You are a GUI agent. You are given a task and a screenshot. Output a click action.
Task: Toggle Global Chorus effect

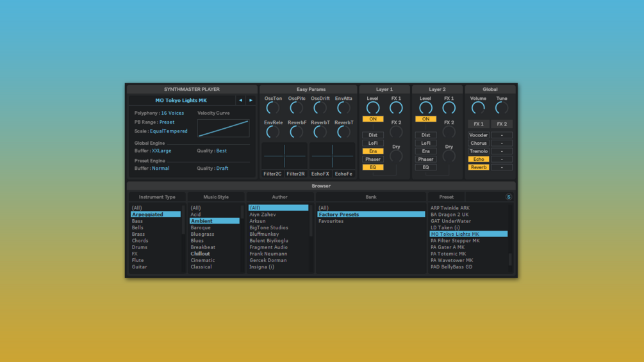tap(479, 144)
